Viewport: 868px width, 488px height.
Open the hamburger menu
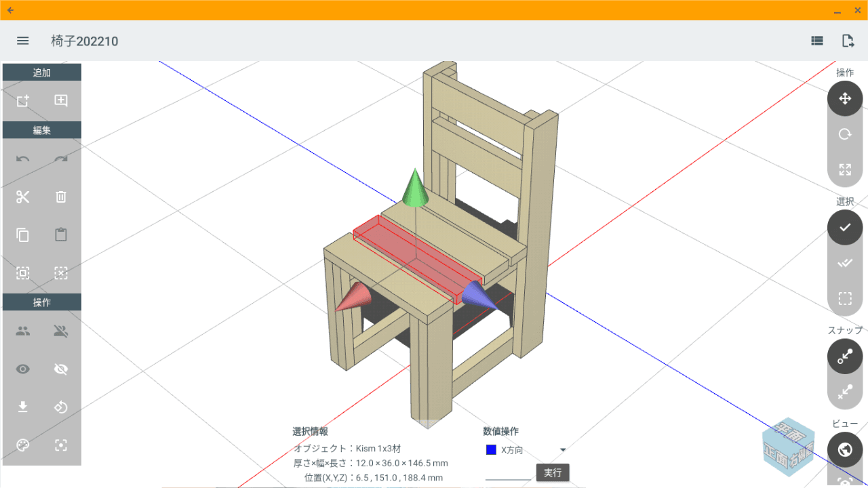[22, 41]
